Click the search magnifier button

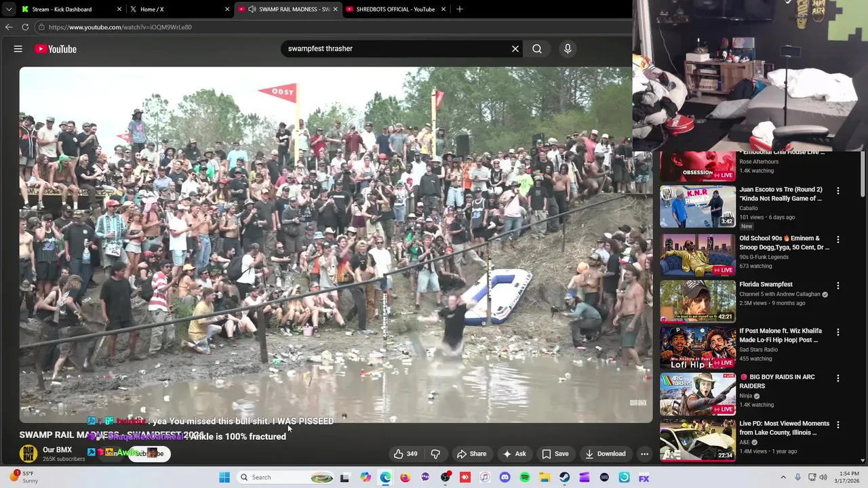coord(537,49)
